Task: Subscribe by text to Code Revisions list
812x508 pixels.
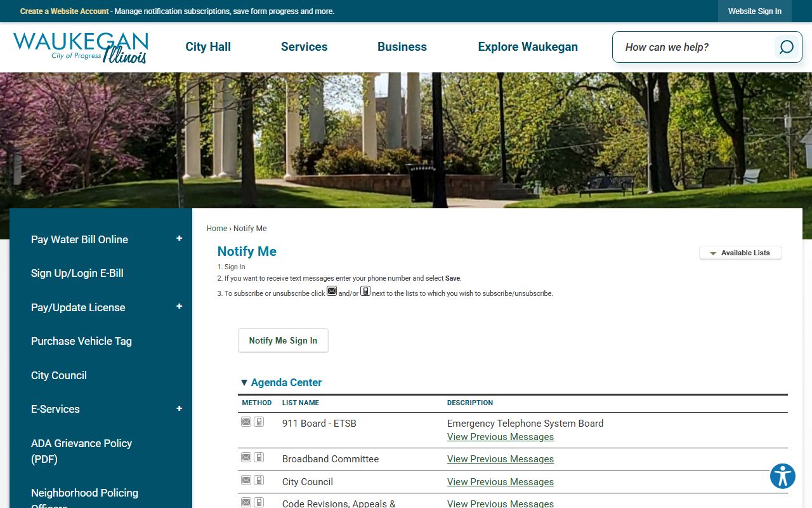Action: pyautogui.click(x=259, y=502)
